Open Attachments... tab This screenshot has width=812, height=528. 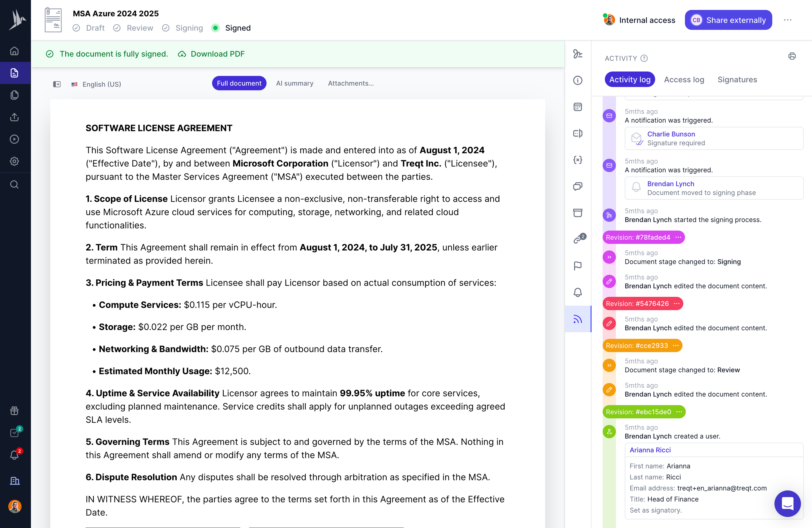(350, 83)
